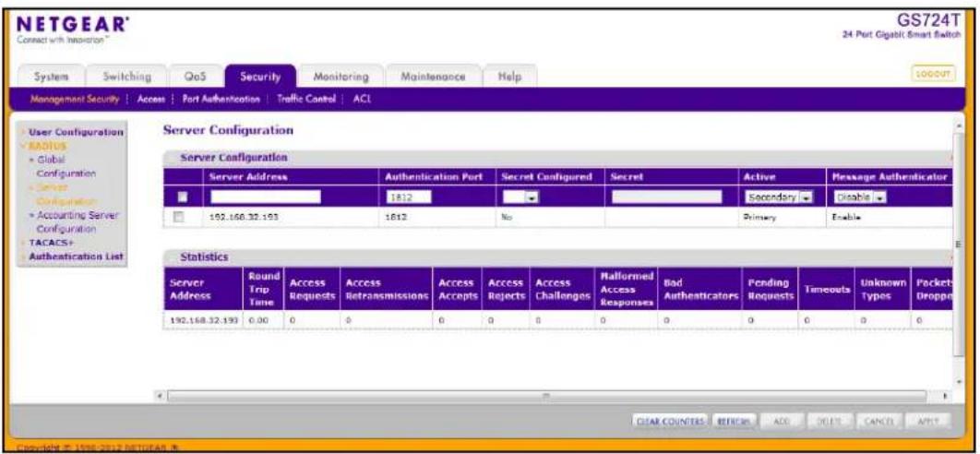Click the 0.00 Round Trip Time value
Screen dimensions: 980x454
(x=257, y=319)
